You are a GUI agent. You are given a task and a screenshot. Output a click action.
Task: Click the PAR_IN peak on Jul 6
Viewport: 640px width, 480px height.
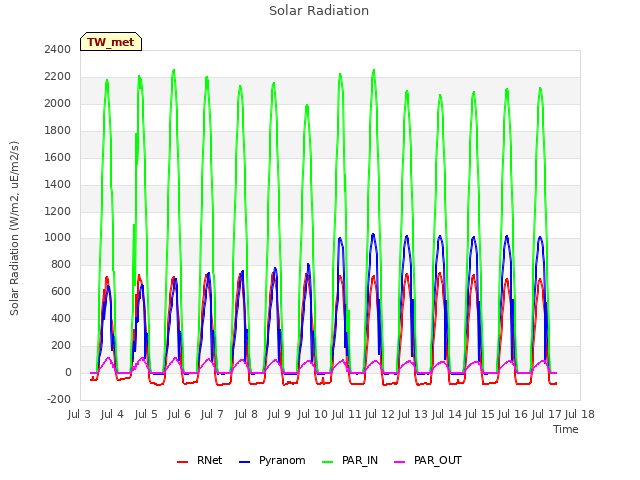[x=174, y=70]
